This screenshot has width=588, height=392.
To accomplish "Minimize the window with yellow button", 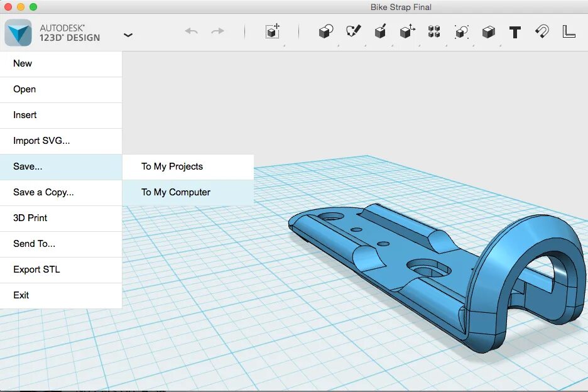I will (x=21, y=7).
